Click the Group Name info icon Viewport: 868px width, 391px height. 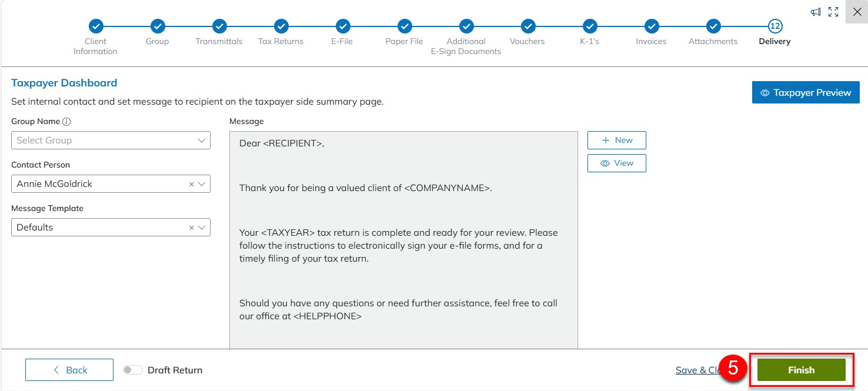(x=66, y=122)
